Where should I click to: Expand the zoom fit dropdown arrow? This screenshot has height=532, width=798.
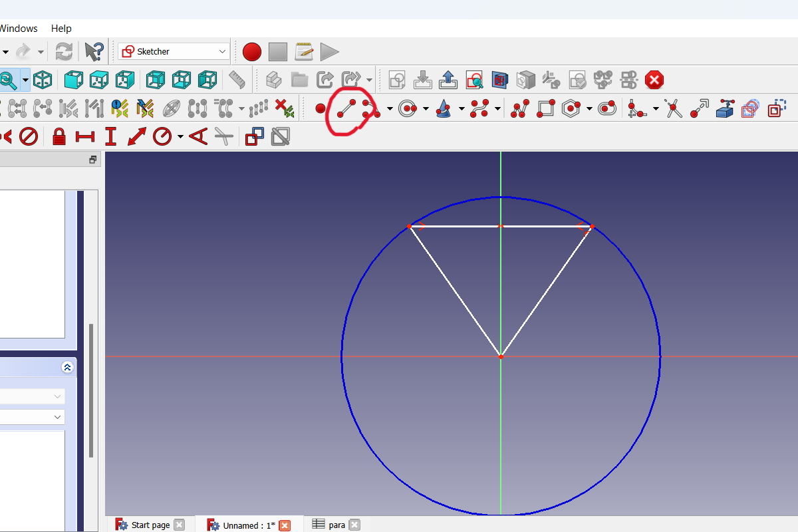pos(25,80)
